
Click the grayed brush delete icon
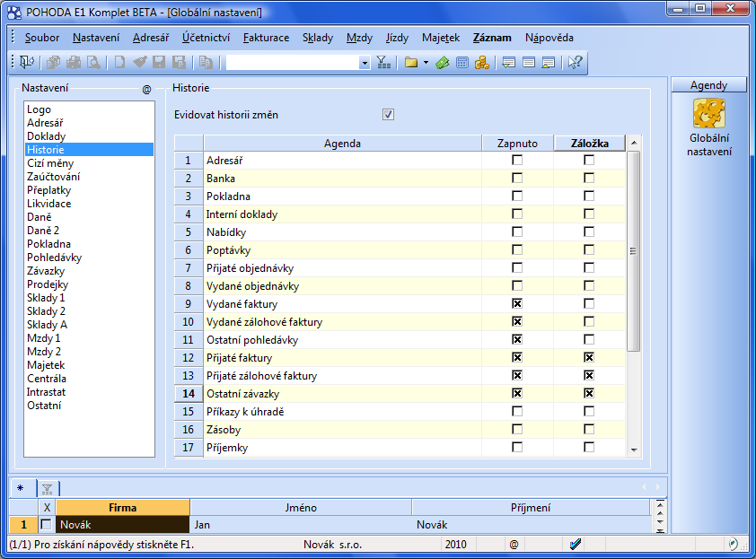[139, 62]
